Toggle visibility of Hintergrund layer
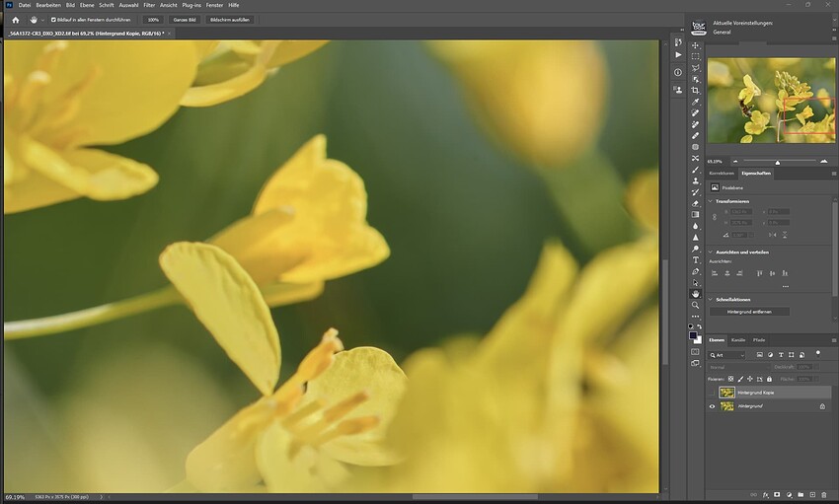The width and height of the screenshot is (839, 504). point(714,406)
